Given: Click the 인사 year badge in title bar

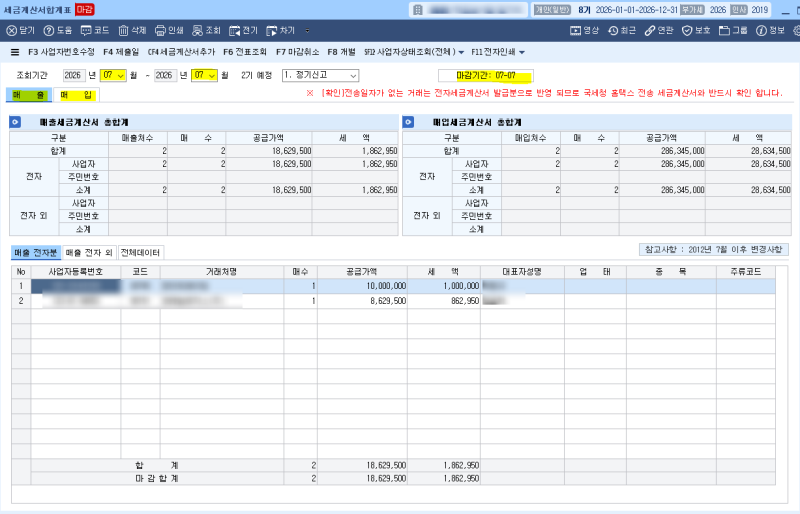Looking at the screenshot, I should pos(739,10).
